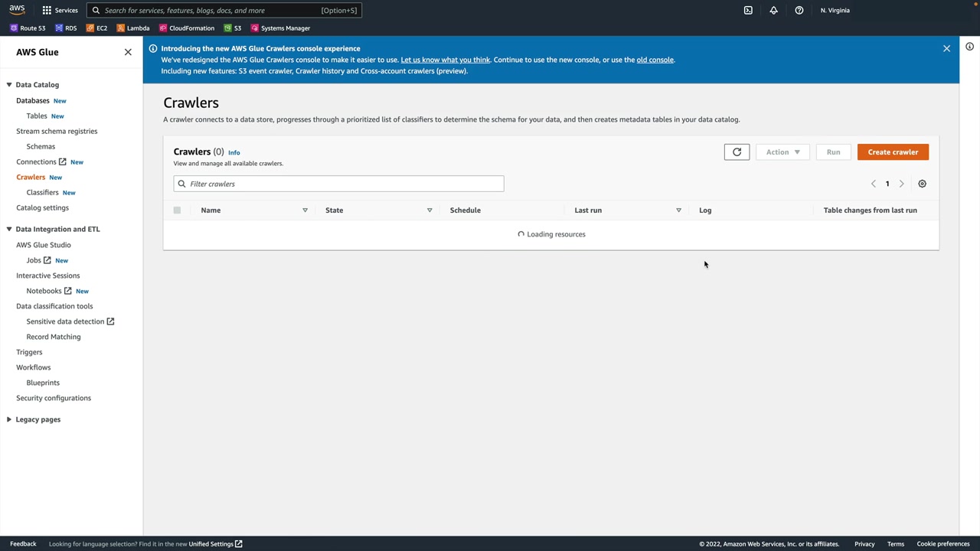Open the Privacy footer link

pos(864,544)
